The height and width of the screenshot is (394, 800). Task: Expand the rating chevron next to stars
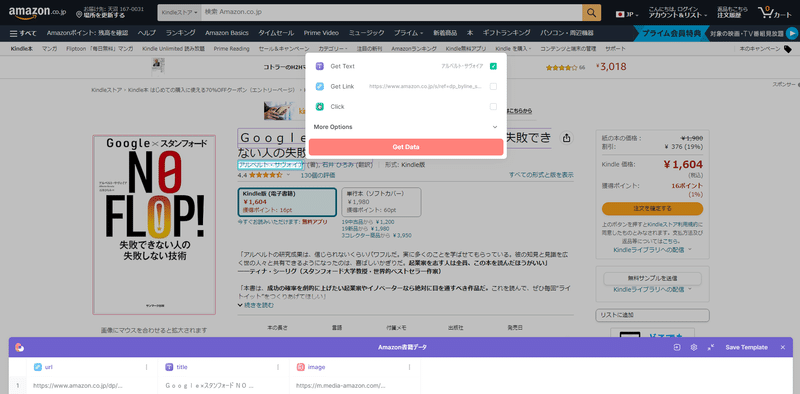pyautogui.click(x=288, y=175)
